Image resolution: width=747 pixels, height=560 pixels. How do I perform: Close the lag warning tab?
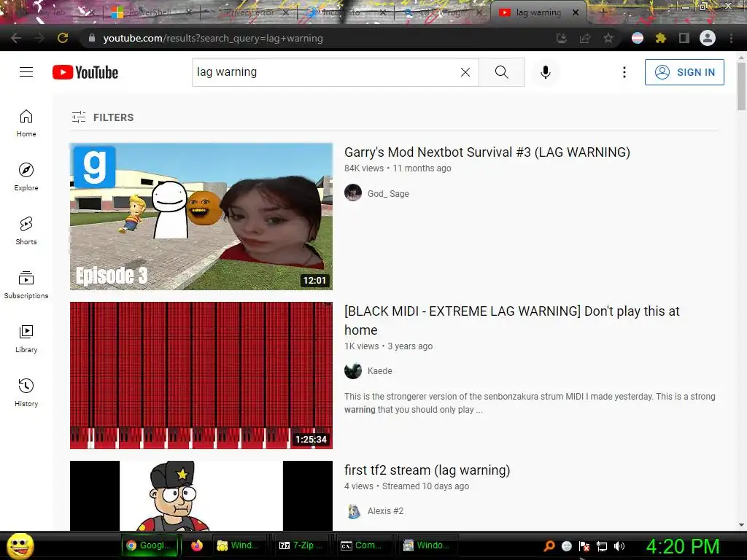[576, 12]
